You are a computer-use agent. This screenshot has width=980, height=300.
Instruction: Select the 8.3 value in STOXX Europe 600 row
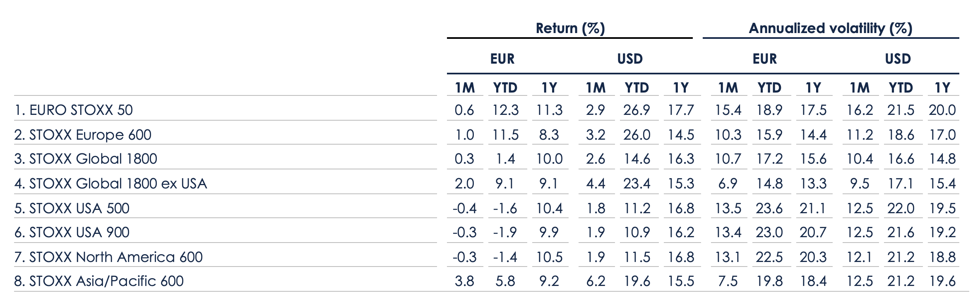click(x=549, y=135)
